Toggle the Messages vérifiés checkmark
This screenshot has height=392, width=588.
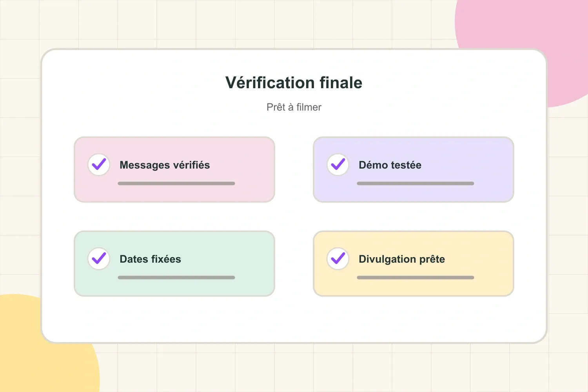pyautogui.click(x=99, y=165)
